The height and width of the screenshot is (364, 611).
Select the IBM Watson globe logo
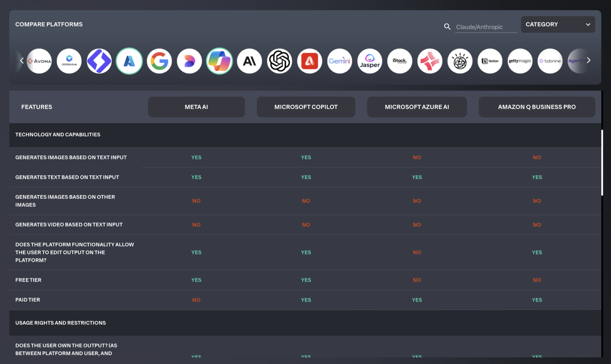click(x=460, y=61)
